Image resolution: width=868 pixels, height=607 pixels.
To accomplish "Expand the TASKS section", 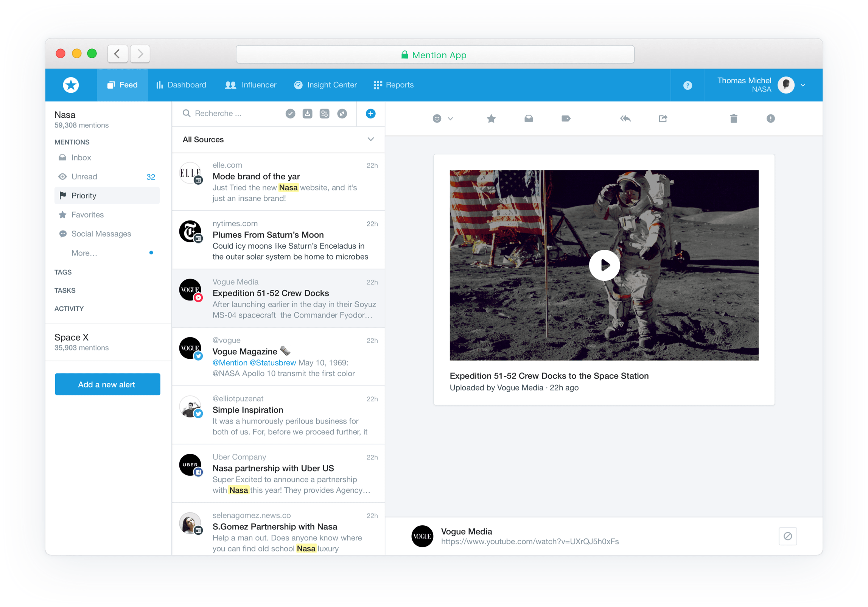I will 65,290.
